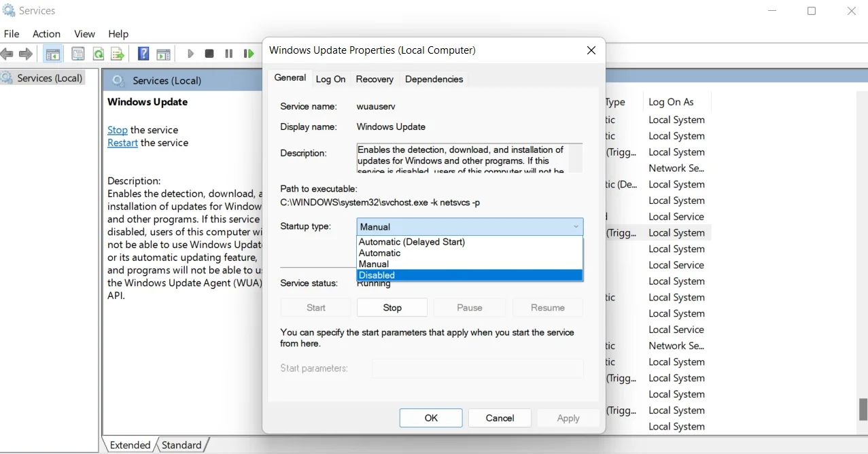
Task: Open the File menu
Action: 12,34
